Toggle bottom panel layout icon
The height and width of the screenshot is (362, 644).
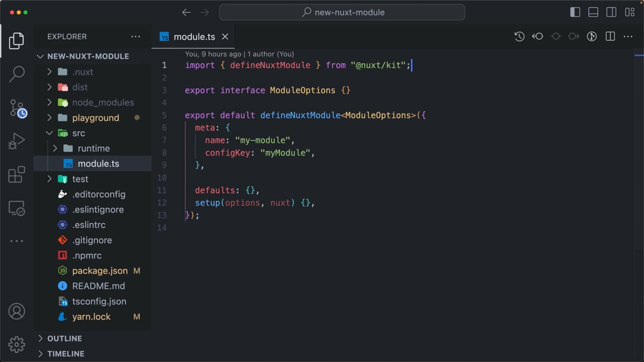coord(593,12)
